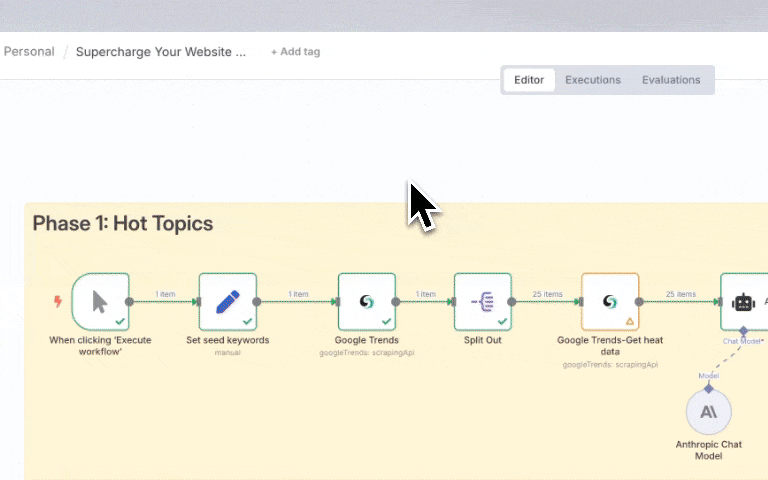768x480 pixels.
Task: Click the green checkmark on the Split Out node
Action: click(x=503, y=321)
